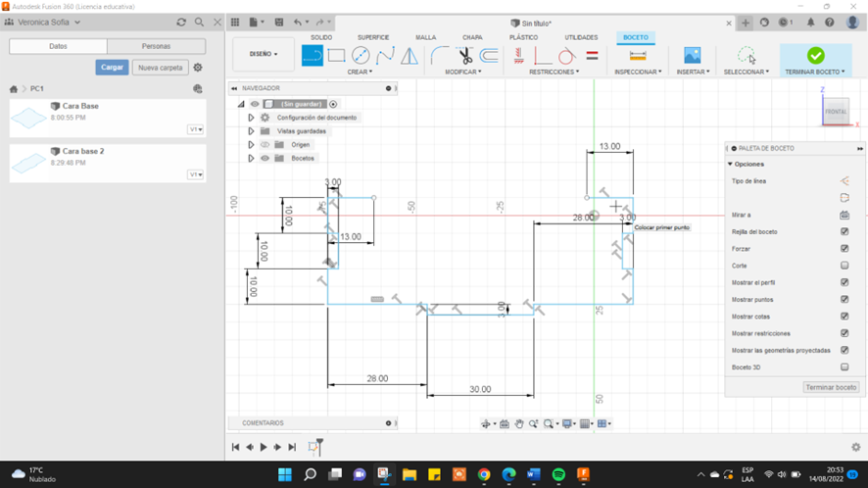Toggle Mostrar las geometrías proyectadas checkbox
The image size is (868, 488).
pos(844,350)
